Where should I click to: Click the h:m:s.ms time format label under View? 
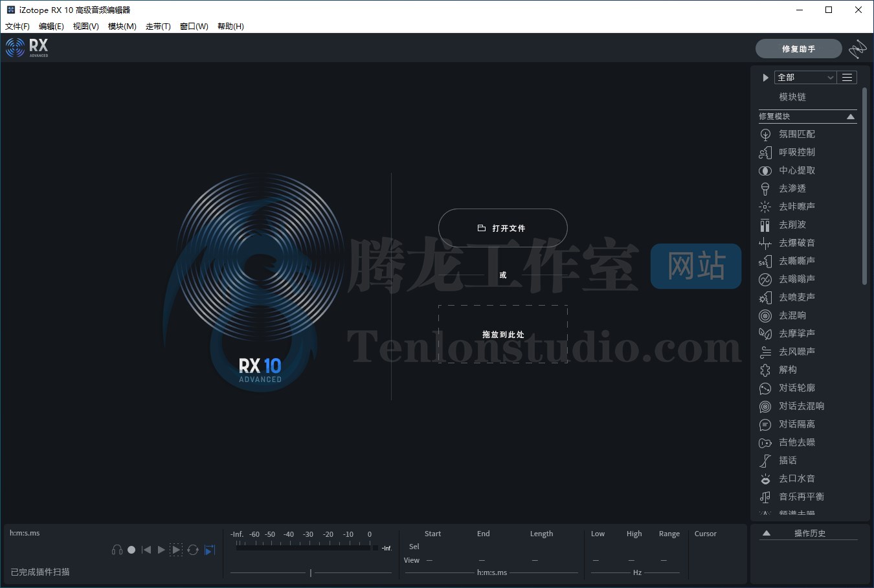tap(492, 572)
